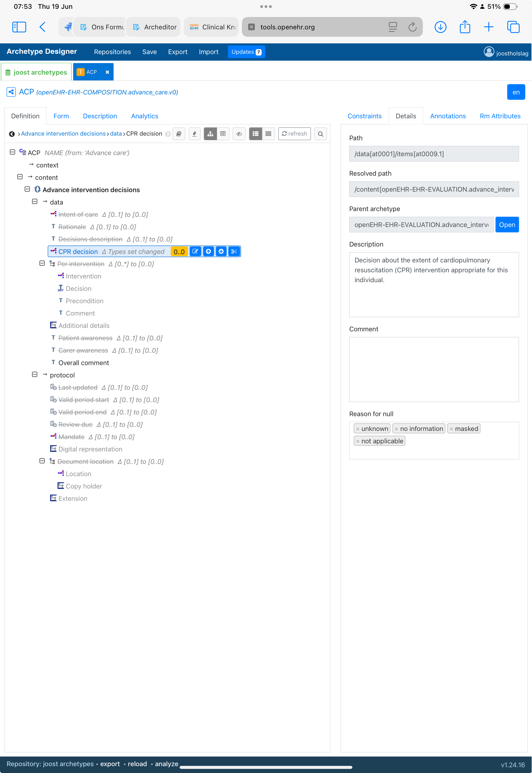This screenshot has width=532, height=773.
Task: Click the 0..0 occurrences badge
Action: (179, 251)
